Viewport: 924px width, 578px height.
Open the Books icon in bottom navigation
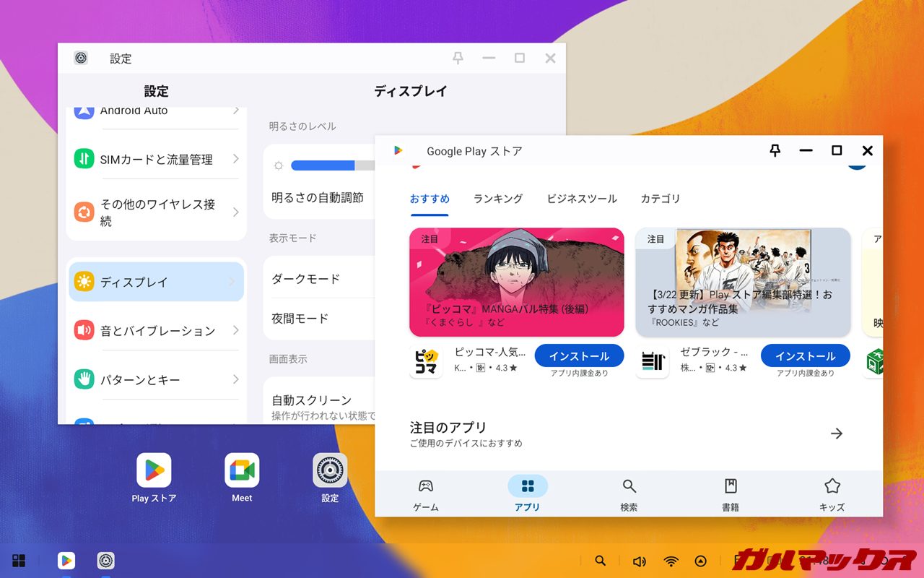731,486
